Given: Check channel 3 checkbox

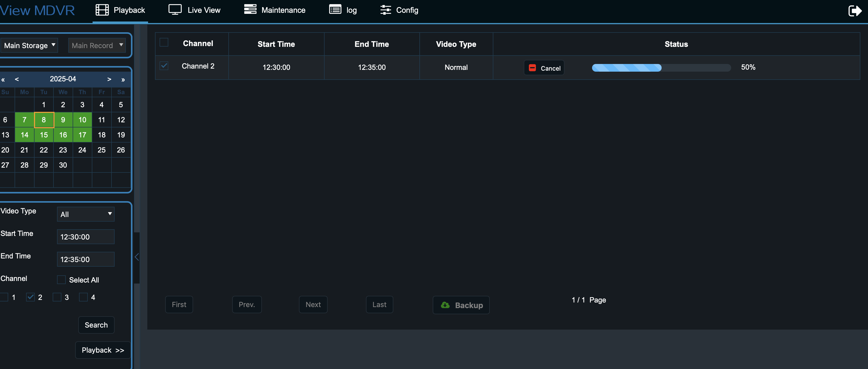Looking at the screenshot, I should coord(57,297).
